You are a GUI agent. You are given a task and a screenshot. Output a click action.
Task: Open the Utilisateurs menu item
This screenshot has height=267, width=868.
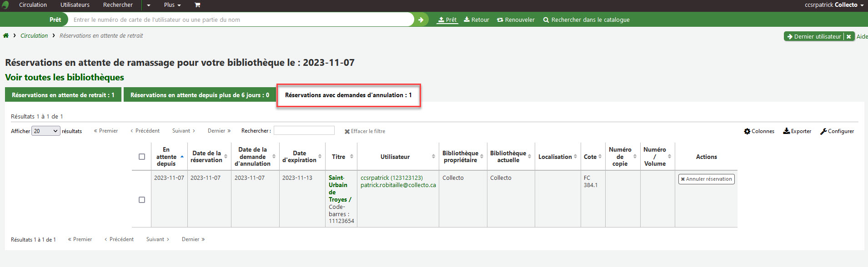[75, 5]
